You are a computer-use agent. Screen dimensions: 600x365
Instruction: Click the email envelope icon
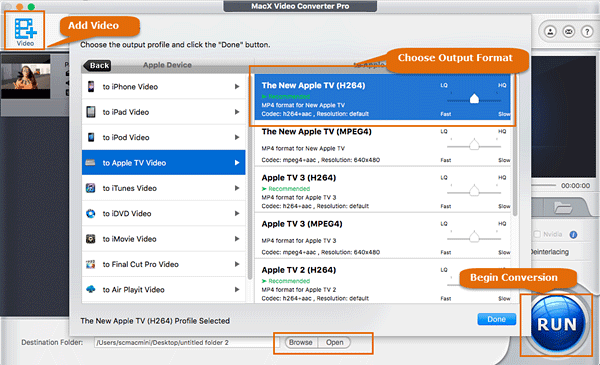[x=569, y=32]
